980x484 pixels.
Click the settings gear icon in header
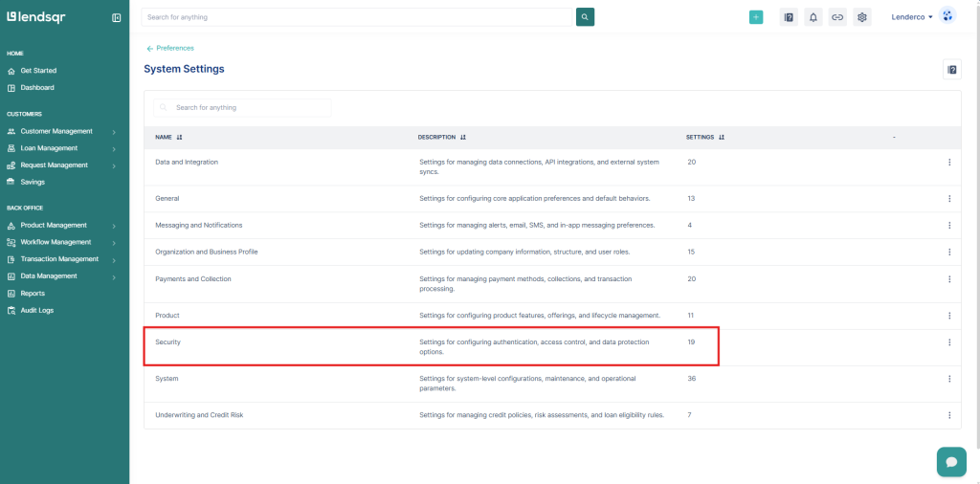click(862, 17)
